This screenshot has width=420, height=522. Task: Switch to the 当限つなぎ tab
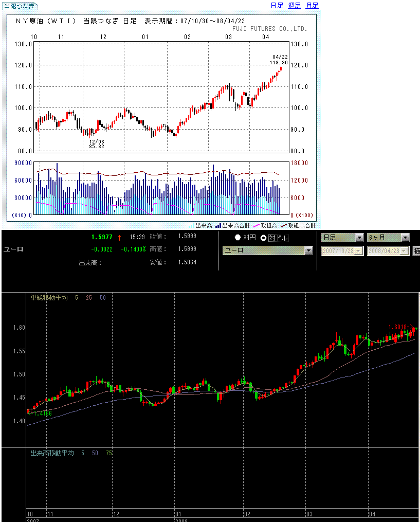tap(20, 6)
